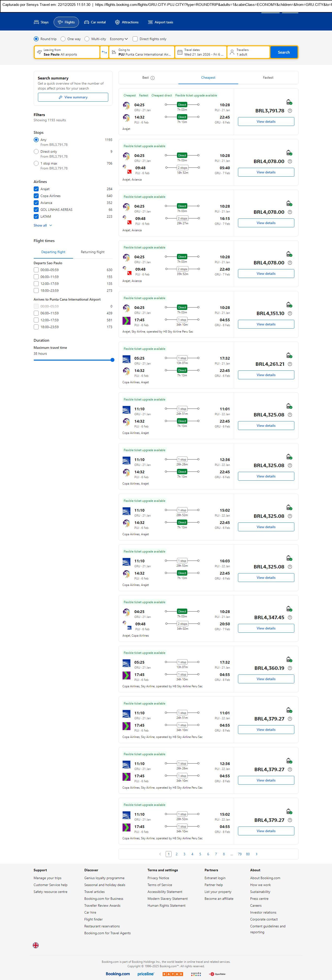Click the info icon next to Best tab
332x980 pixels.
153,78
